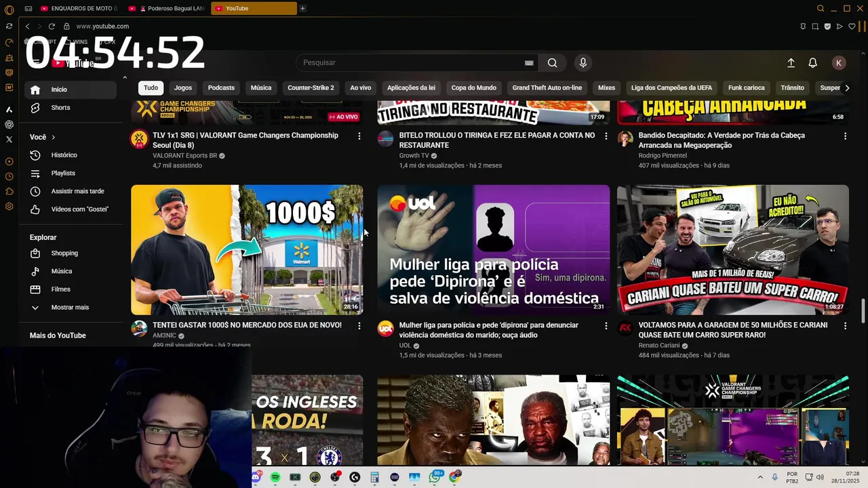
Task: Open Assistir mais tarde list
Action: pos(71,191)
